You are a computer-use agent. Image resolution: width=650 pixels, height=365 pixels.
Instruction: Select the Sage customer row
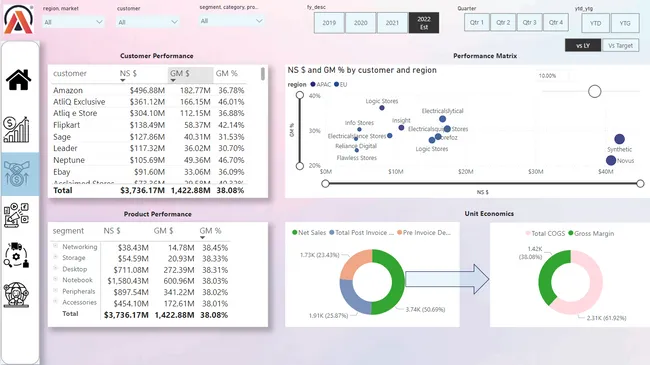click(x=149, y=137)
